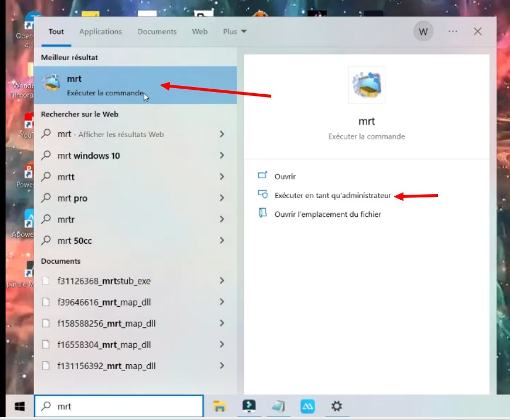Click 'Ouvrir l'emplacement du fichier'

pyautogui.click(x=328, y=214)
